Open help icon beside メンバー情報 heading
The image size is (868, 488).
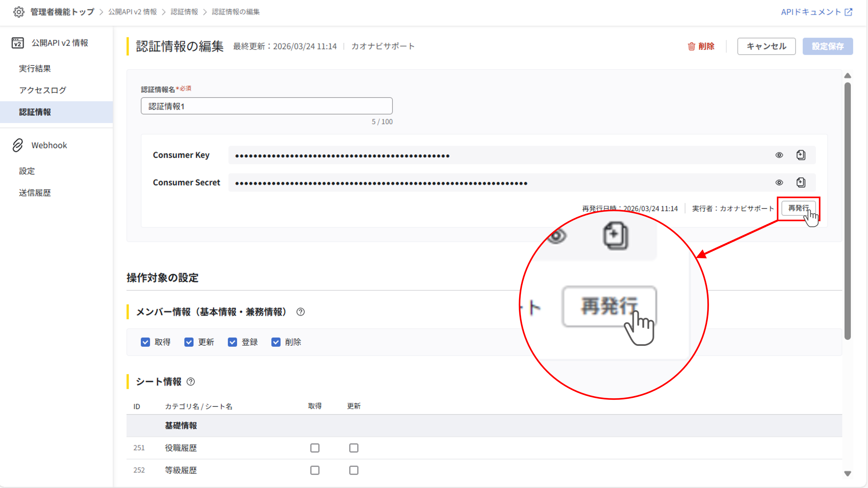(300, 312)
